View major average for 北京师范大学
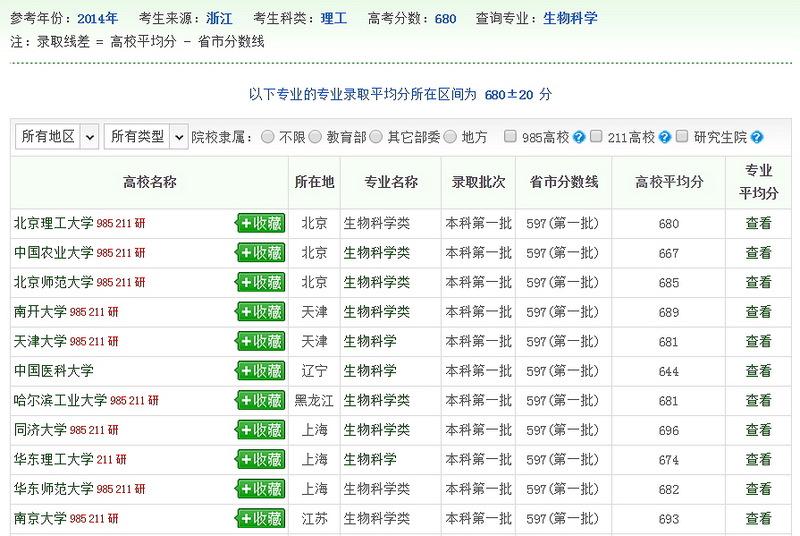This screenshot has width=800, height=536. 758,282
